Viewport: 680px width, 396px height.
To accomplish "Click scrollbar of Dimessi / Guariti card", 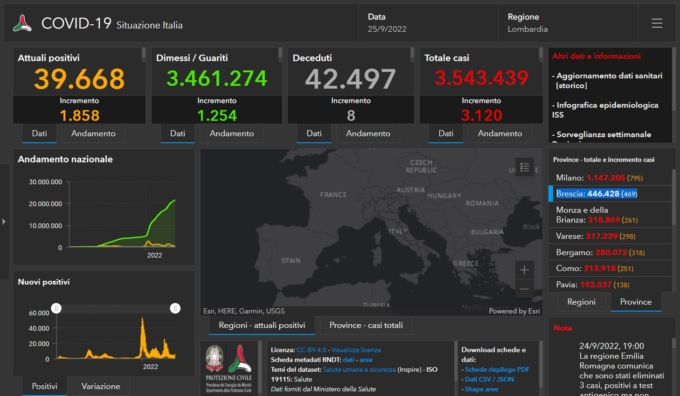I will pos(280,54).
